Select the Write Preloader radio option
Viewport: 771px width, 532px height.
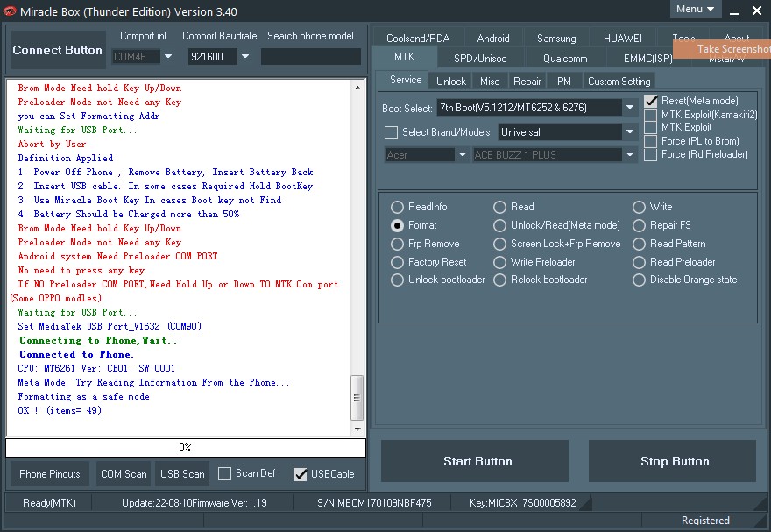coord(499,263)
